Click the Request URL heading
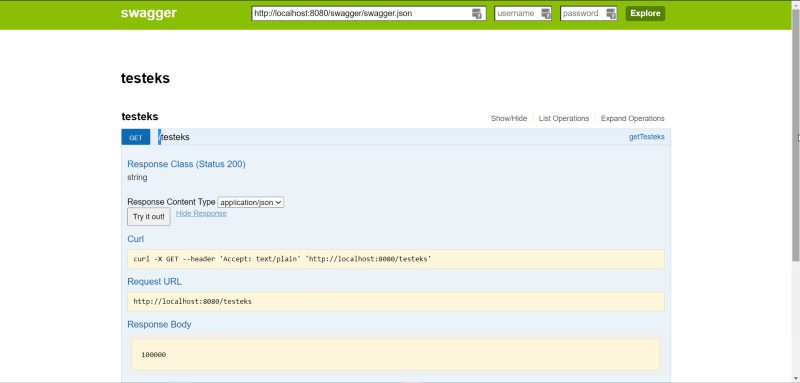 pyautogui.click(x=154, y=282)
